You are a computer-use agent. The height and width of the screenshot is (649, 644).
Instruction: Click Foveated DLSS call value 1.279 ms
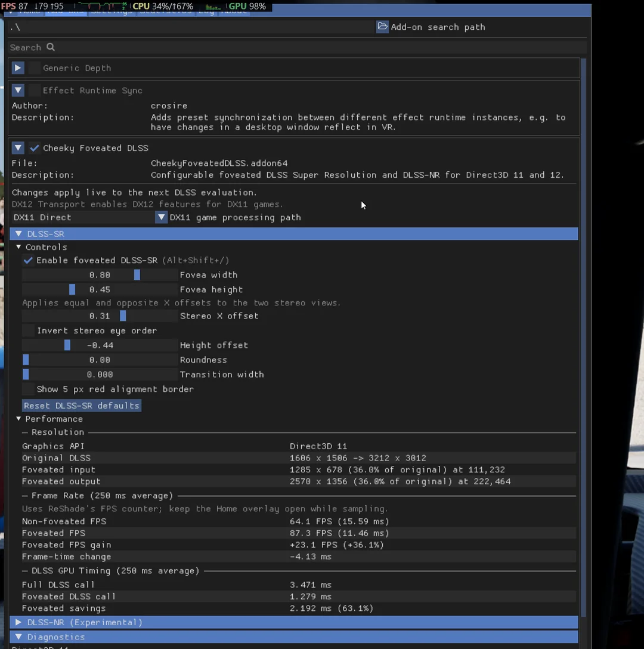click(x=311, y=597)
